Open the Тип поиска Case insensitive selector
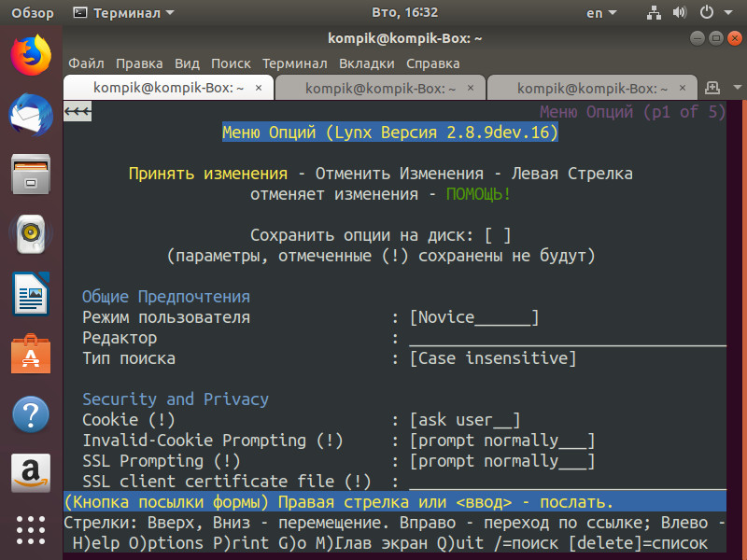Viewport: 747px width, 560px height. point(493,358)
